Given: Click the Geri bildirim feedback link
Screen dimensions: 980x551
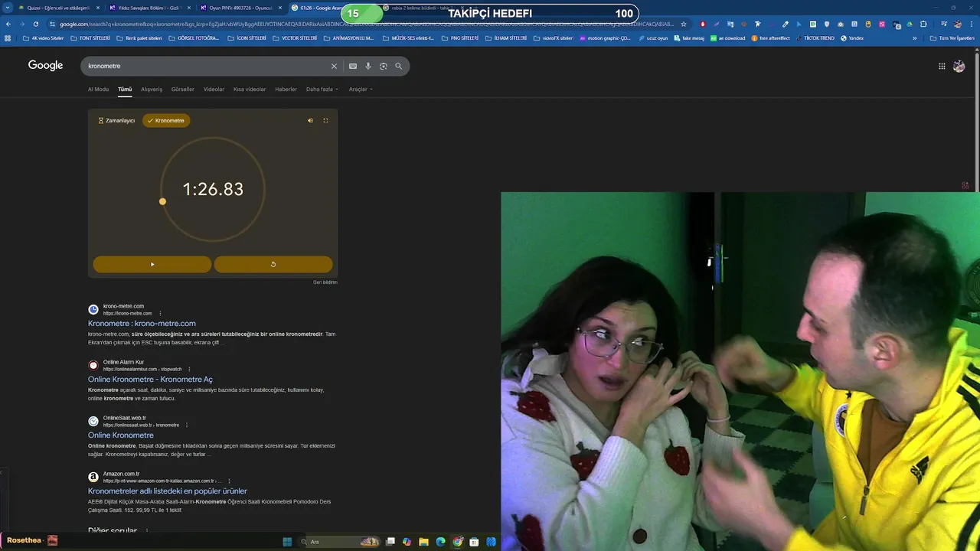Looking at the screenshot, I should [x=325, y=282].
